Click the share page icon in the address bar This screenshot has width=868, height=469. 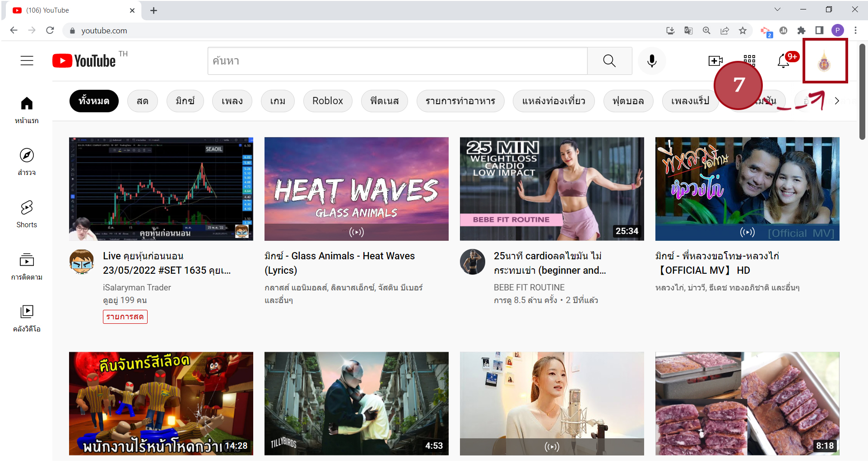coord(724,30)
